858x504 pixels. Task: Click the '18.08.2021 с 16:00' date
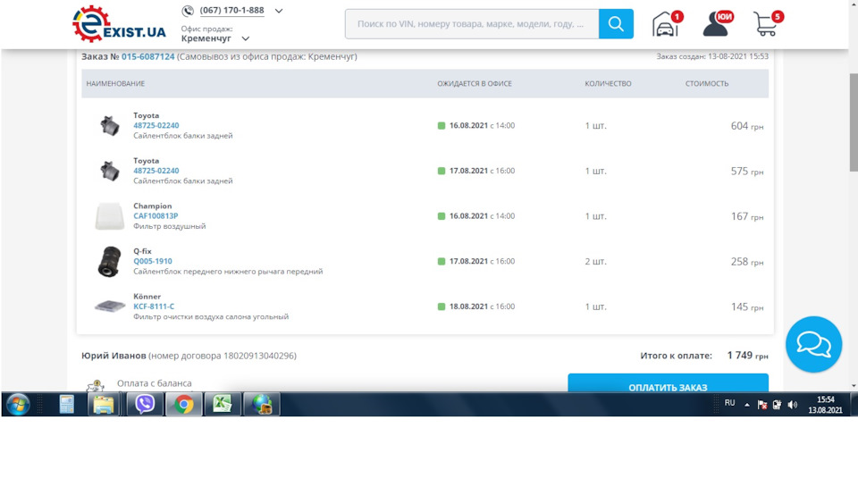point(482,307)
